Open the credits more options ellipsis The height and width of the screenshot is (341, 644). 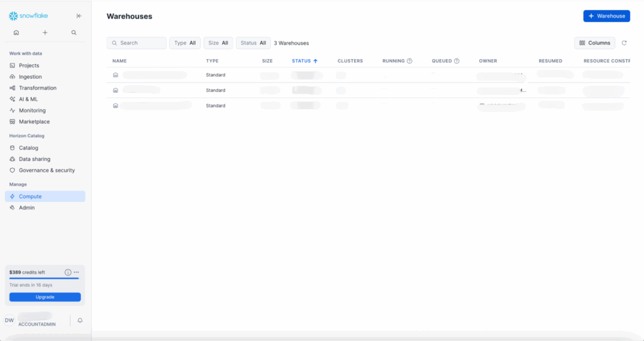click(x=76, y=272)
